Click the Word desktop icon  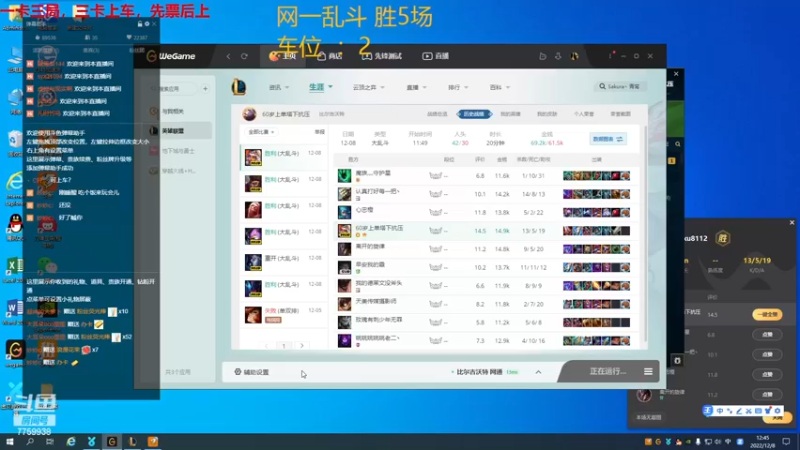pos(14,309)
